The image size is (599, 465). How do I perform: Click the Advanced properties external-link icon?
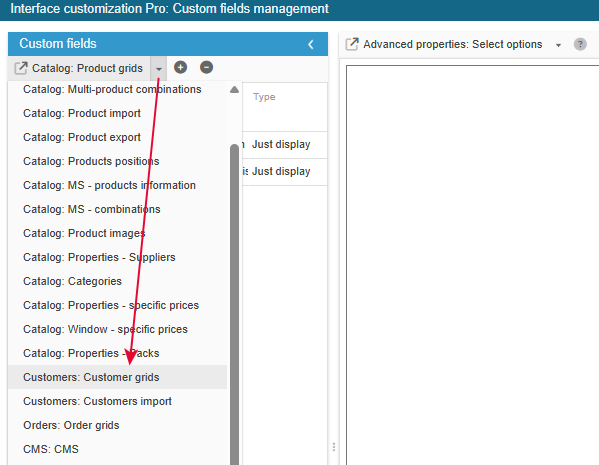352,44
